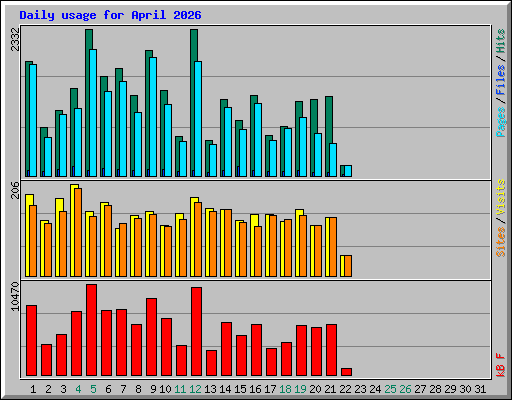The width and height of the screenshot is (512, 400).
Task: Click day 18 on the x-axis
Action: coord(285,389)
